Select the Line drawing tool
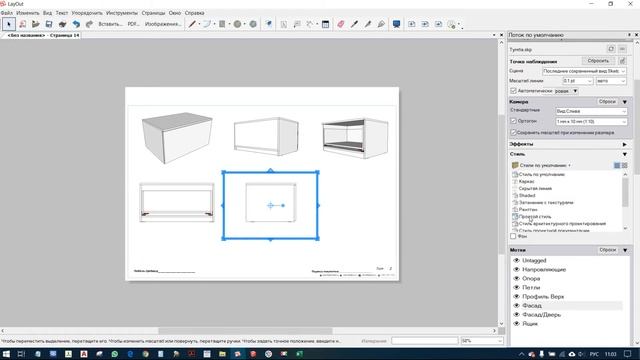The width and height of the screenshot is (640, 360). click(192, 24)
